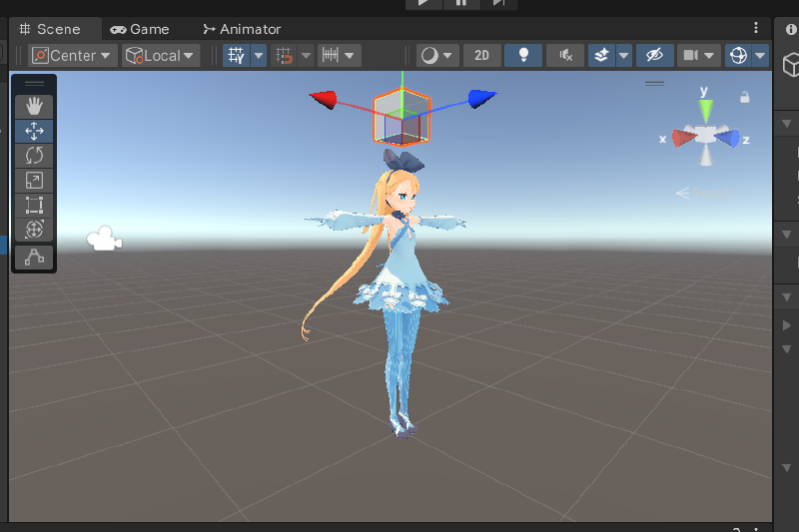Select the combined Transform tool
Screen dimensions: 799x532
click(34, 231)
